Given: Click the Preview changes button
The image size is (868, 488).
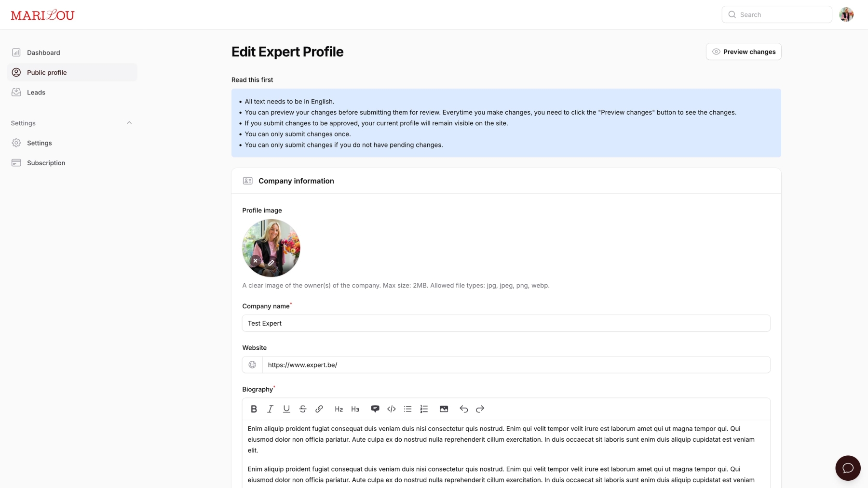Looking at the screenshot, I should [743, 52].
